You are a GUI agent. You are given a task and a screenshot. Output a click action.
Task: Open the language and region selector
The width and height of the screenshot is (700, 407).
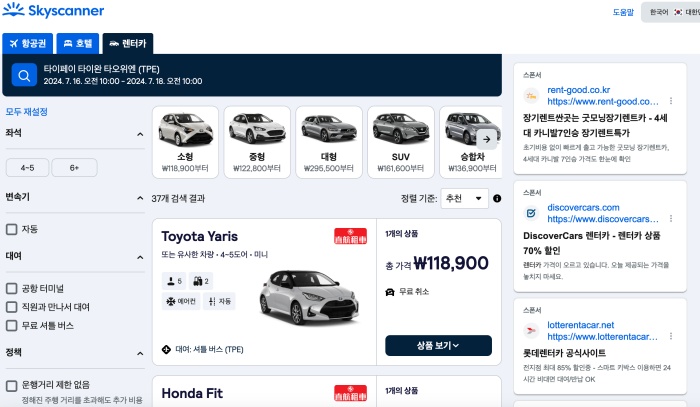(671, 12)
